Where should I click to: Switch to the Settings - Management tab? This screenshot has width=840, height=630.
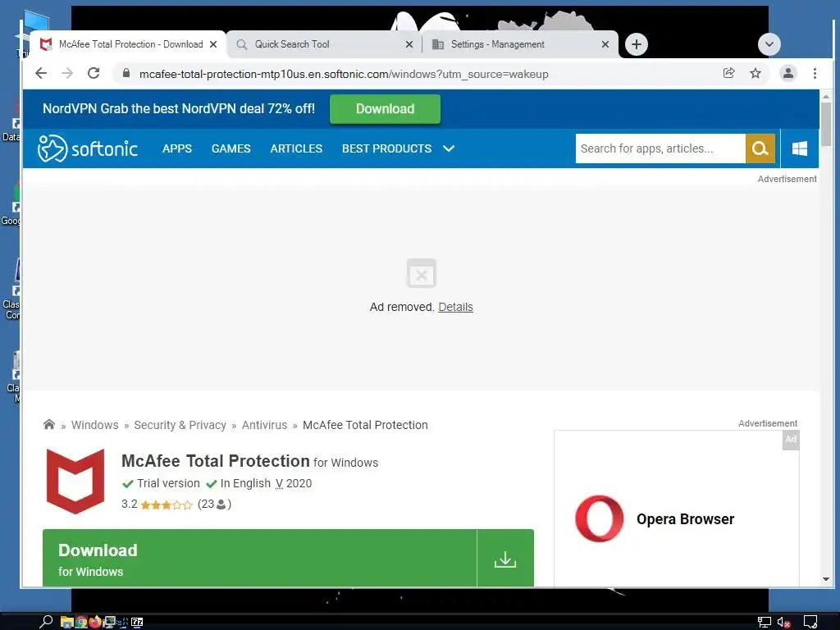(520, 44)
